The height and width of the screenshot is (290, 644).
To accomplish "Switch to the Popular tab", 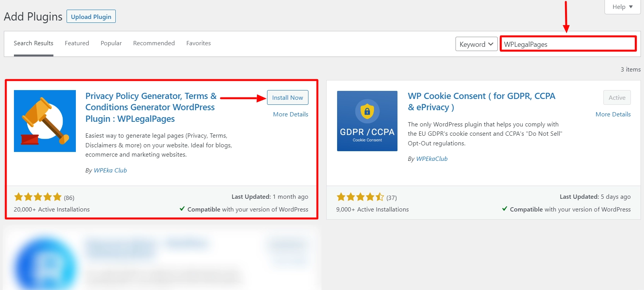I will coord(111,43).
